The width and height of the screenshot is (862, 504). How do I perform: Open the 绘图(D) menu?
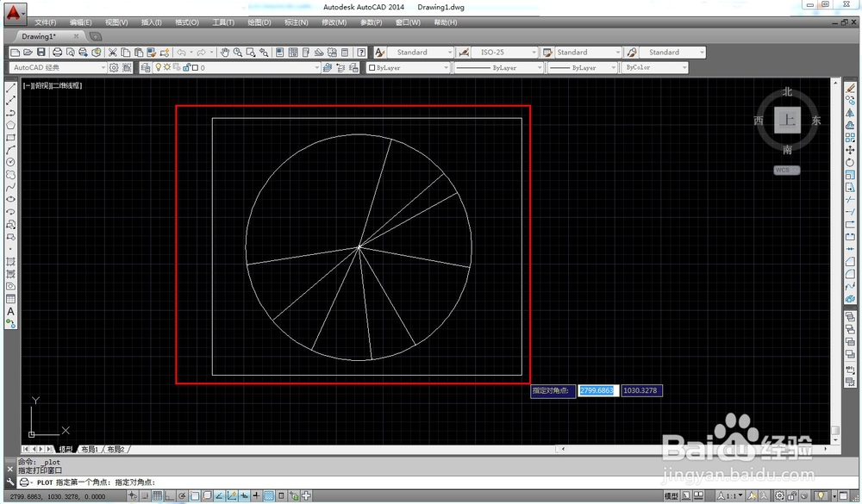click(259, 22)
